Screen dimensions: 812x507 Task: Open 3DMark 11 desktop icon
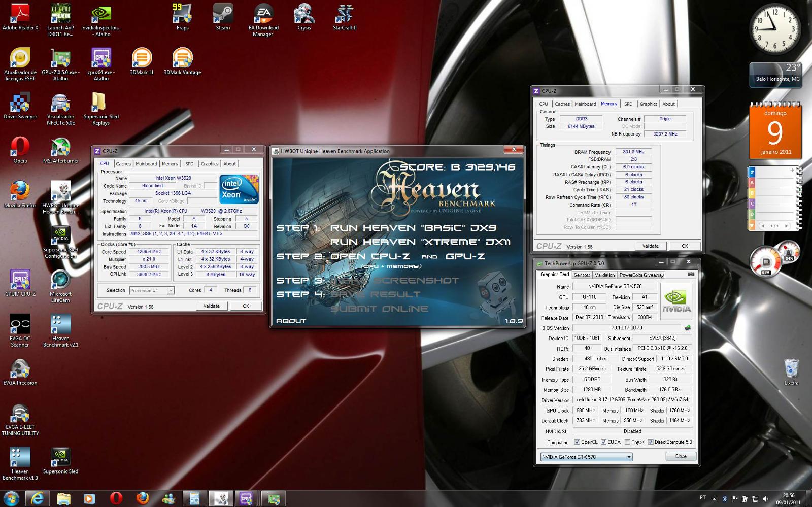click(142, 61)
